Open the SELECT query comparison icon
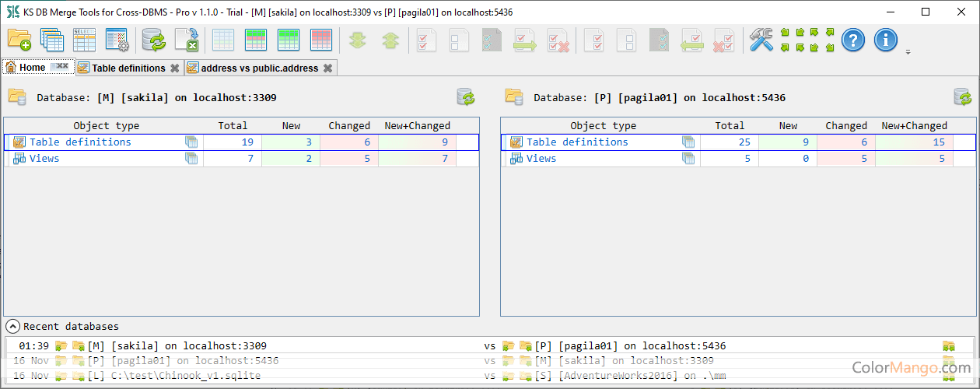 click(84, 40)
